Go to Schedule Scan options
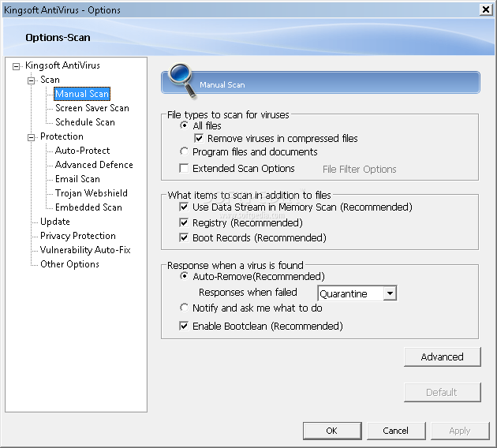The height and width of the screenshot is (448, 497). (85, 122)
